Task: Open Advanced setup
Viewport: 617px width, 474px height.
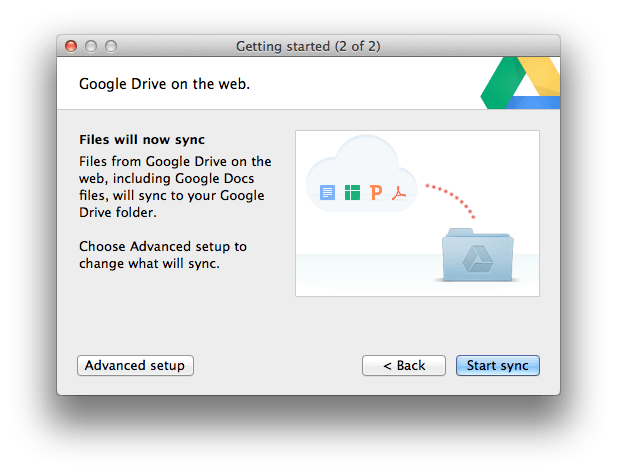Action: click(135, 365)
